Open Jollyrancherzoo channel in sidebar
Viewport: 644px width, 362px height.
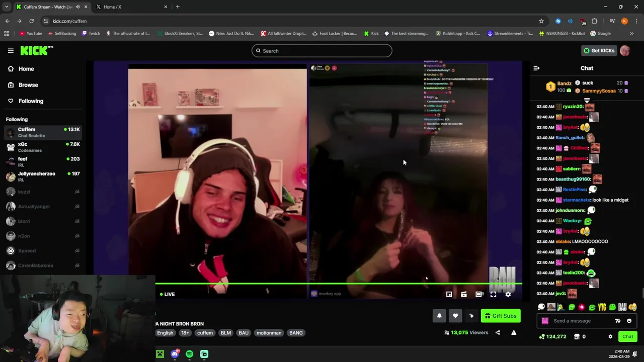point(43,176)
